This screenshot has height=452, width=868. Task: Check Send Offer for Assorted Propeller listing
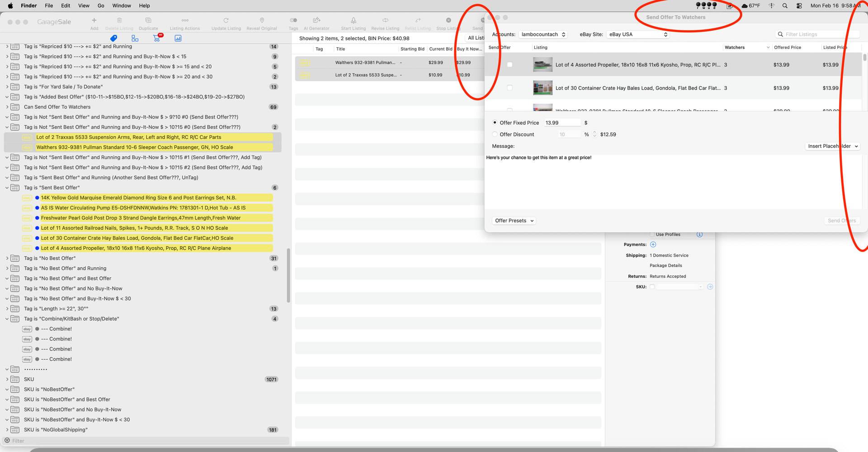(509, 65)
